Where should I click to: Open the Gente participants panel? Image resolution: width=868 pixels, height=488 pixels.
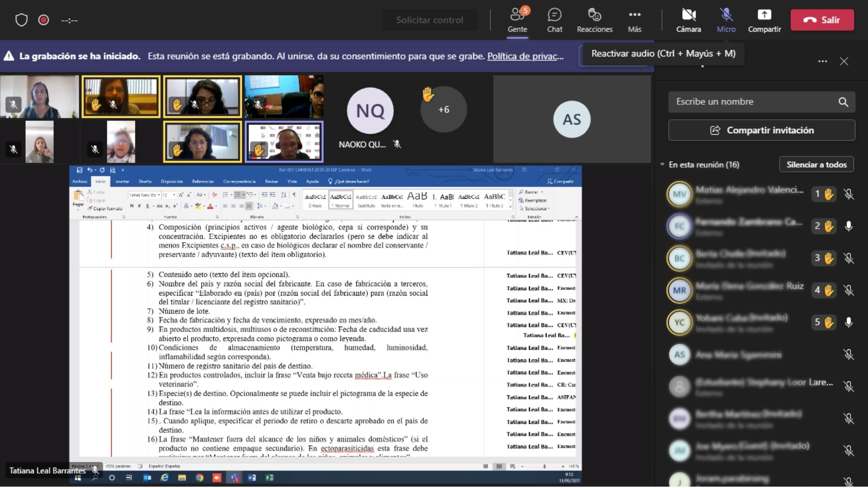tap(517, 20)
